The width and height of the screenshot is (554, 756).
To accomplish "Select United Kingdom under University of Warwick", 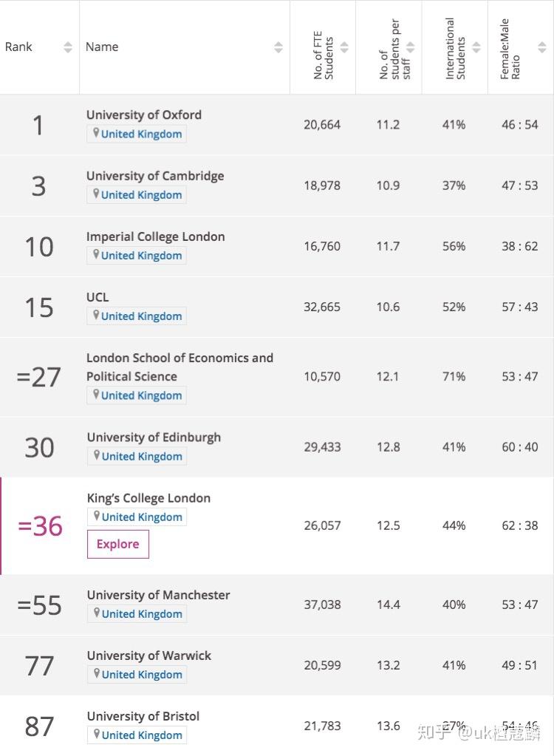I will (141, 675).
